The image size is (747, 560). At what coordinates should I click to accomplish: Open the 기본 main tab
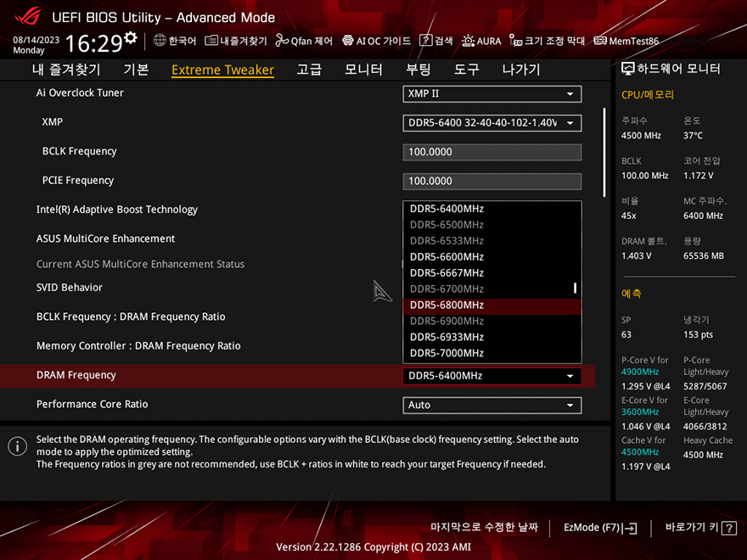(137, 70)
